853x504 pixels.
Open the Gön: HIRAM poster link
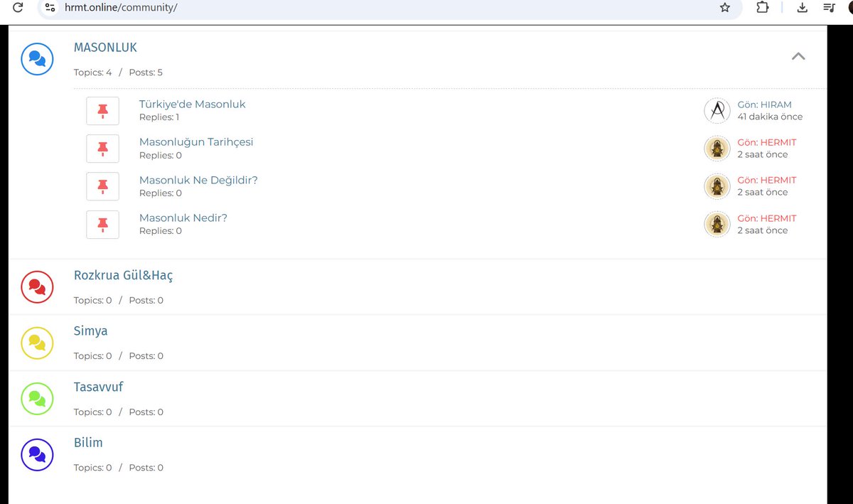coord(764,104)
